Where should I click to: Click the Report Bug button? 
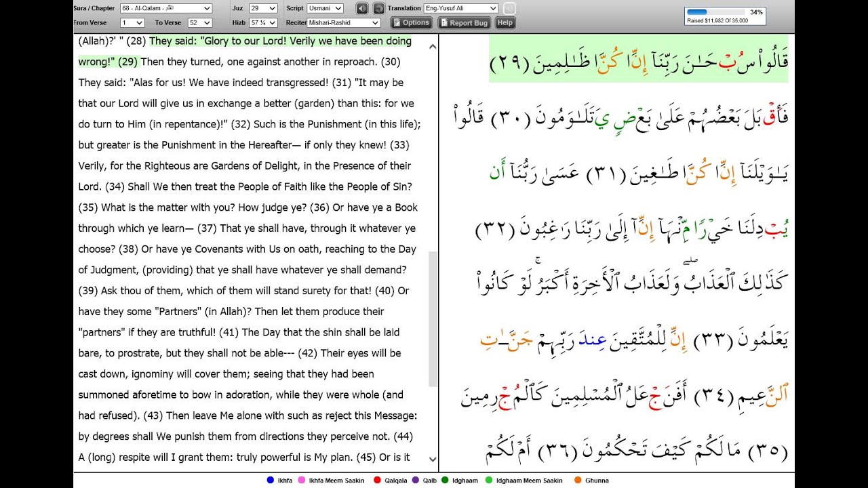[465, 22]
